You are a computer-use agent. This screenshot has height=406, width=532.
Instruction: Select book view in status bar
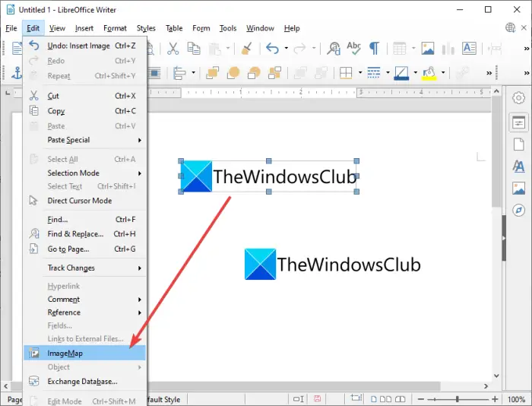pos(400,399)
